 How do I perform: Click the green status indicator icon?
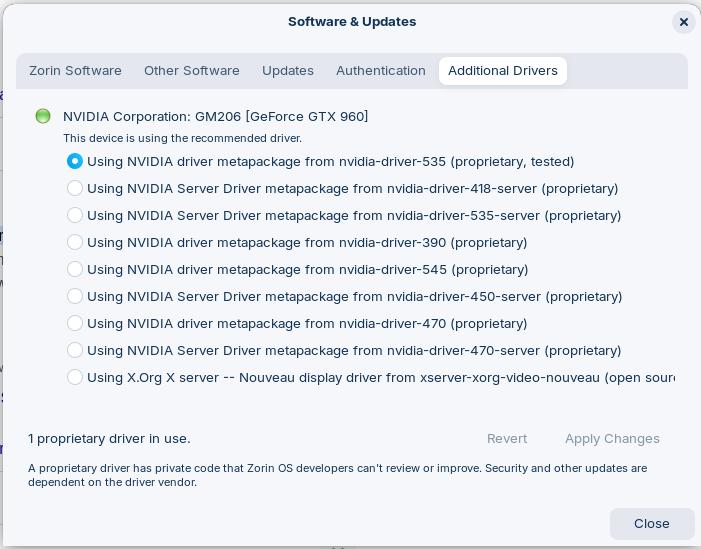43,116
